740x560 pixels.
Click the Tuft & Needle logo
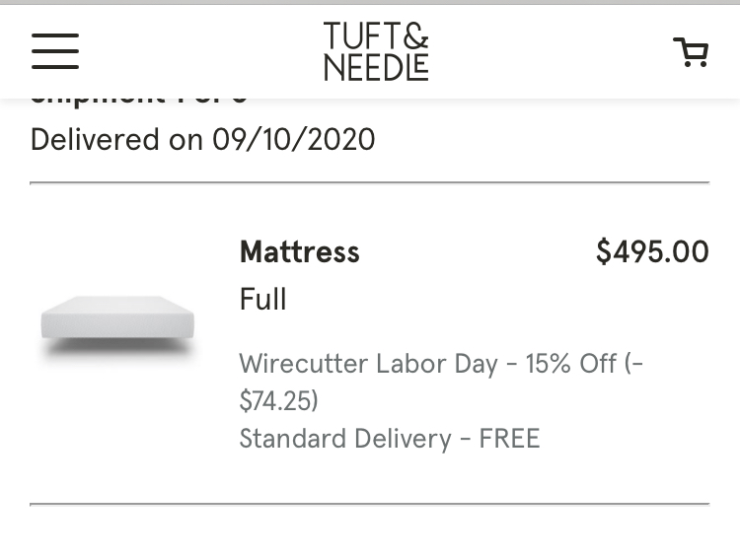[376, 51]
